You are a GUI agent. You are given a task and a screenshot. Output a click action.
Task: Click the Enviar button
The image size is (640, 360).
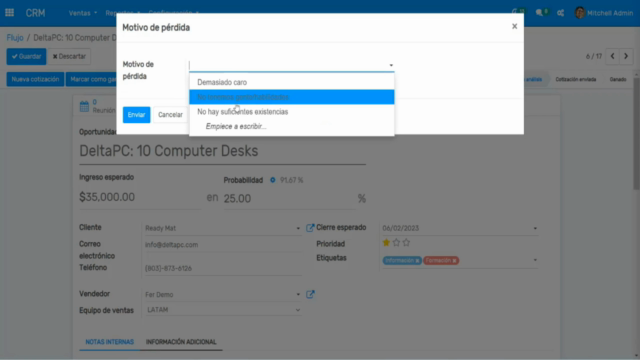pos(136,115)
